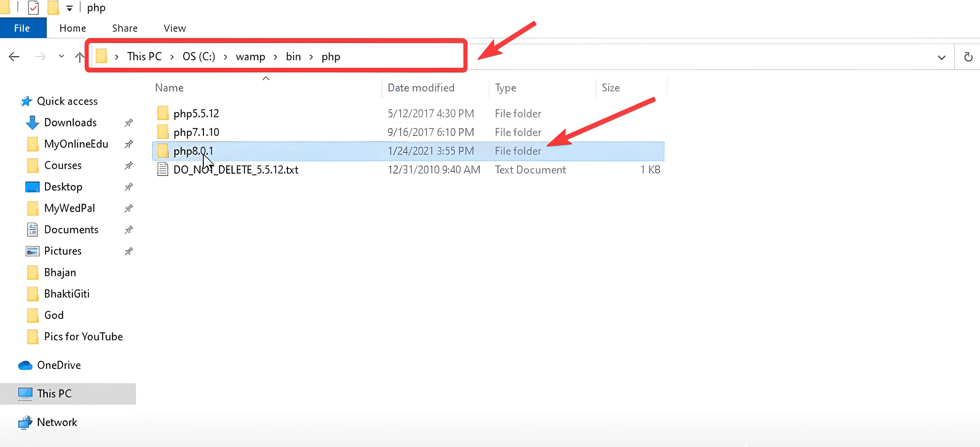Click the folder icon in the address bar
The height and width of the screenshot is (447, 980).
pyautogui.click(x=101, y=56)
